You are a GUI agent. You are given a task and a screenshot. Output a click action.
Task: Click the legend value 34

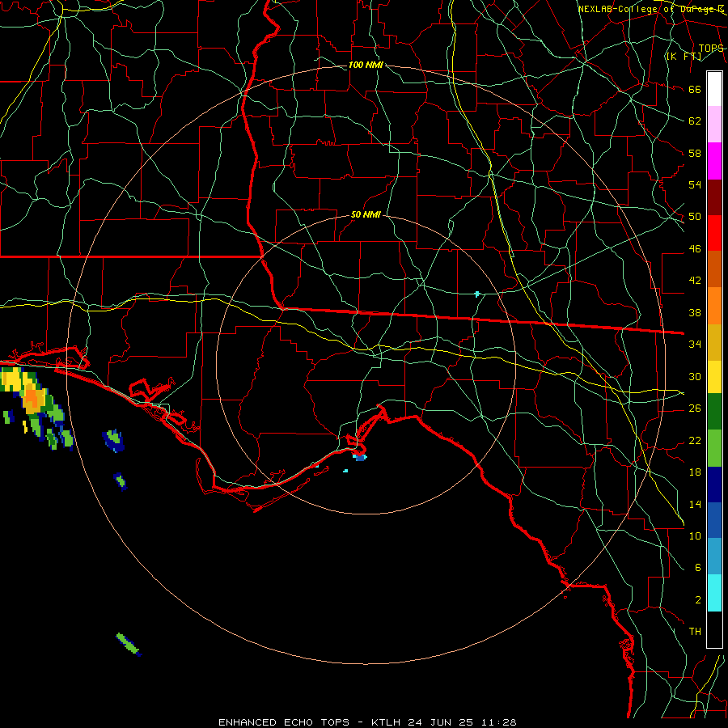695,345
